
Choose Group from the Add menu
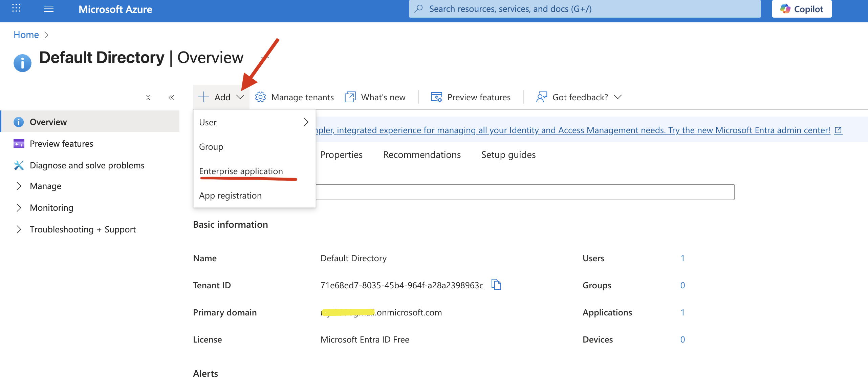(254, 147)
